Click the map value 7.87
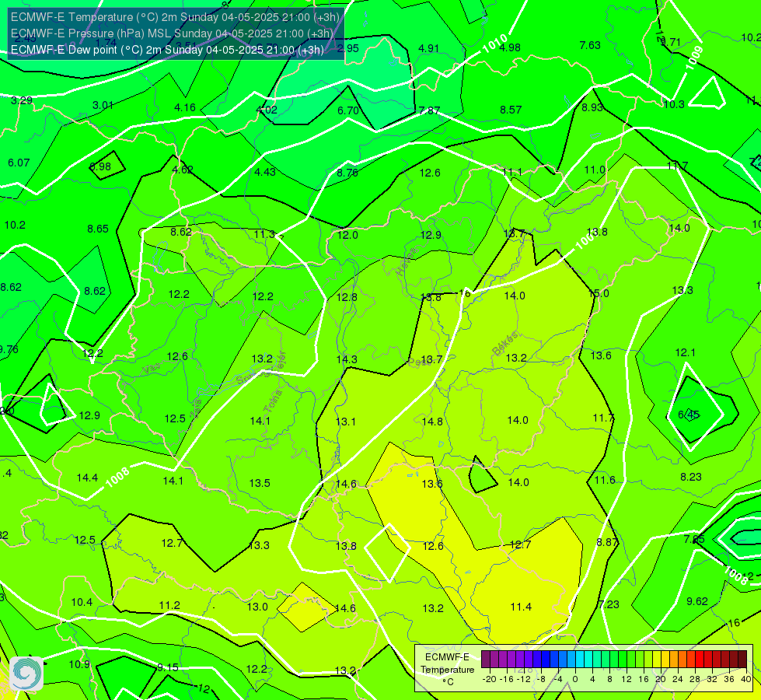The height and width of the screenshot is (700, 761). coord(429,110)
